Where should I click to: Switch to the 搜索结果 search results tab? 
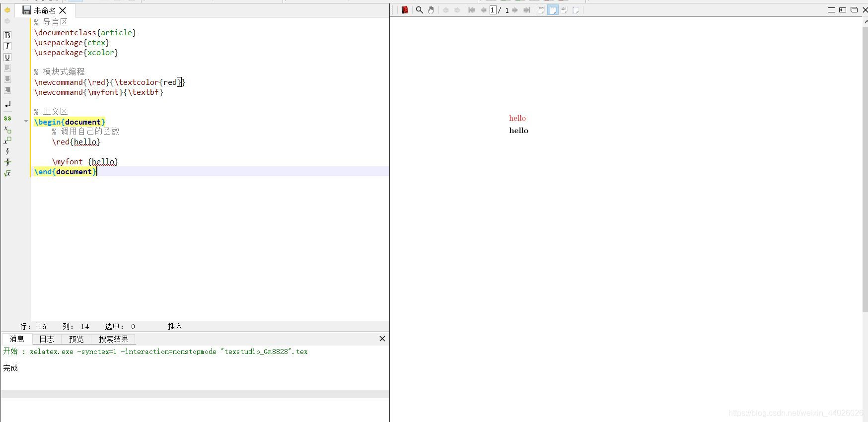coord(113,339)
